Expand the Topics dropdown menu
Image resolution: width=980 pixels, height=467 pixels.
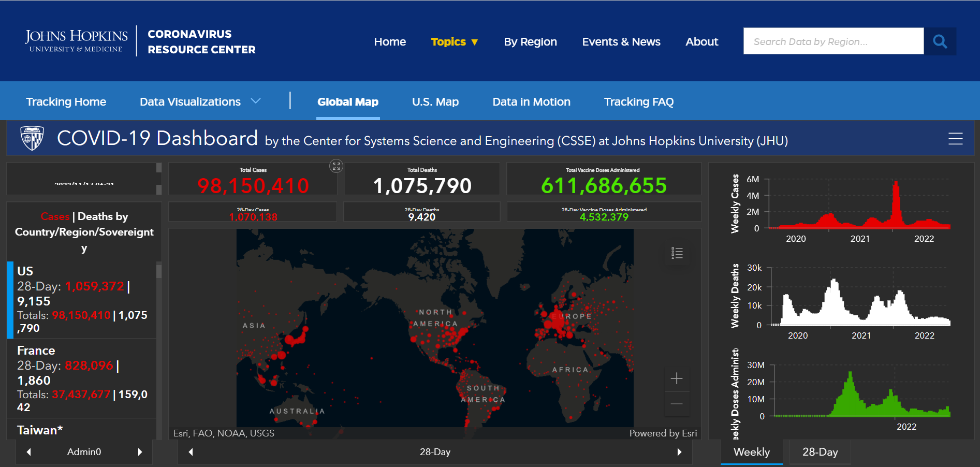(454, 42)
